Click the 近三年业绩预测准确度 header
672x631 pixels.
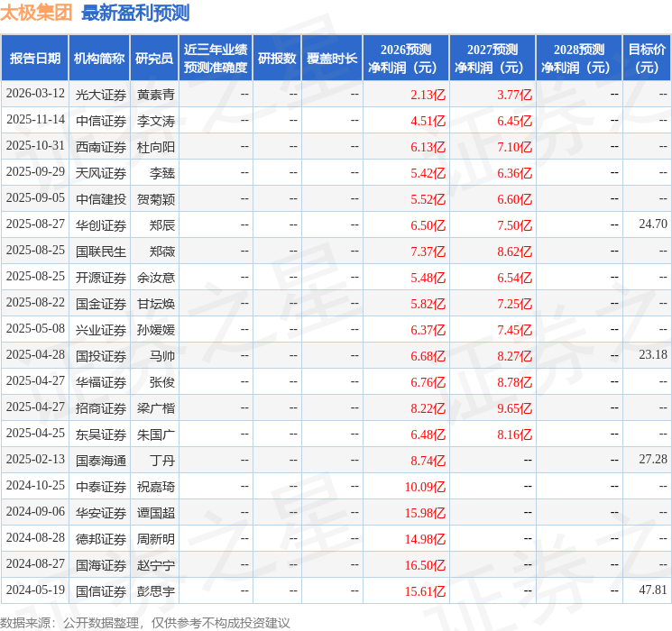coord(215,59)
